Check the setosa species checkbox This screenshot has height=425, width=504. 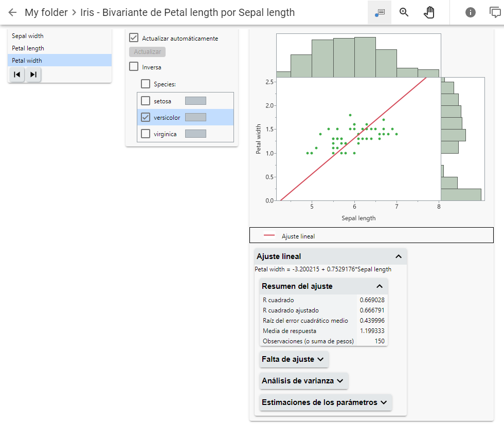[146, 101]
